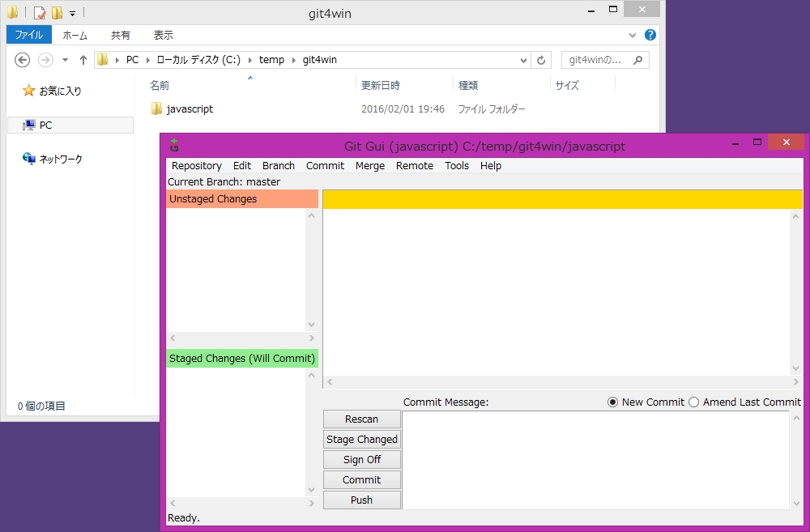Screen dimensions: 810x532
Task: Click unstaged list horizontal scrollbar right arrow
Action: 312,338
